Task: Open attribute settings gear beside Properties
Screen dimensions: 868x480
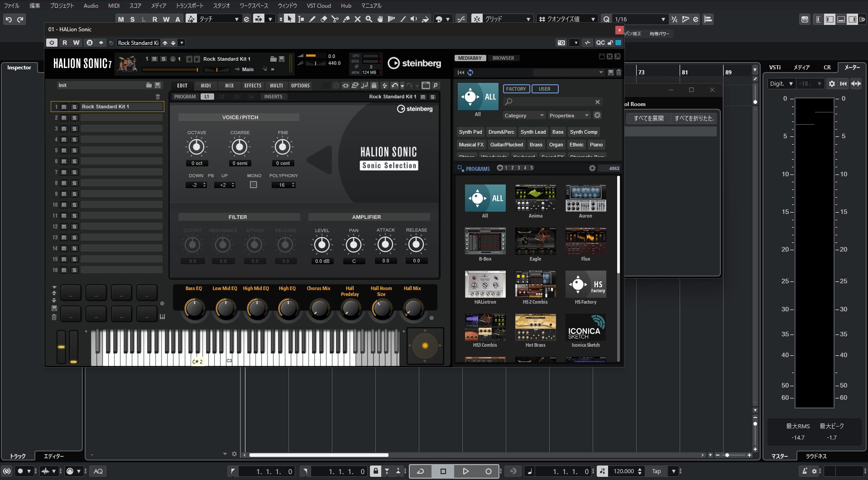Action: (x=597, y=115)
